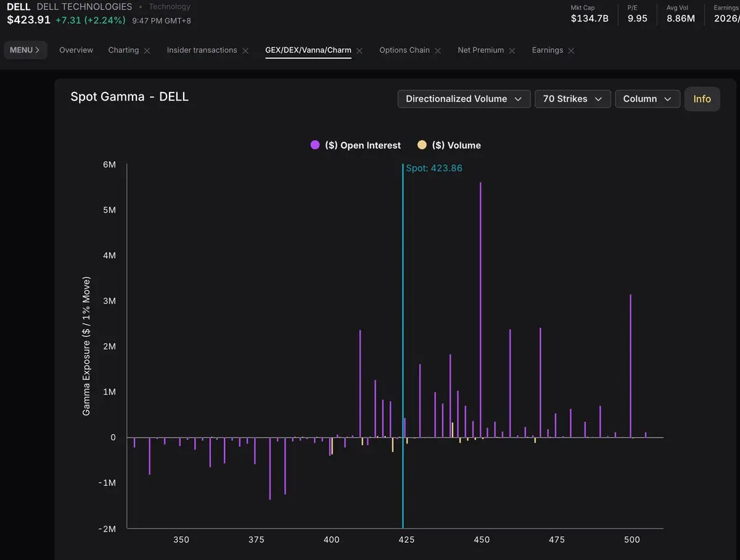Image resolution: width=740 pixels, height=560 pixels.
Task: Click the Spot Gamma - DELL title
Action: click(129, 97)
